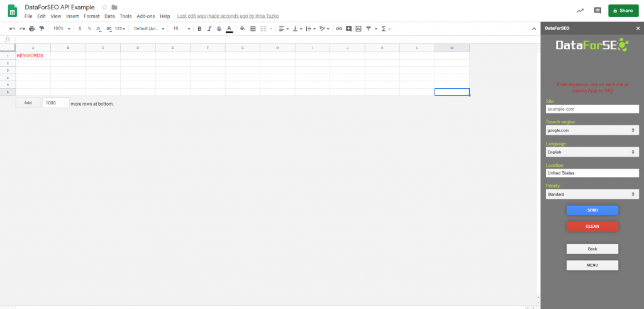The image size is (644, 309).
Task: Click the green Share button
Action: [623, 11]
